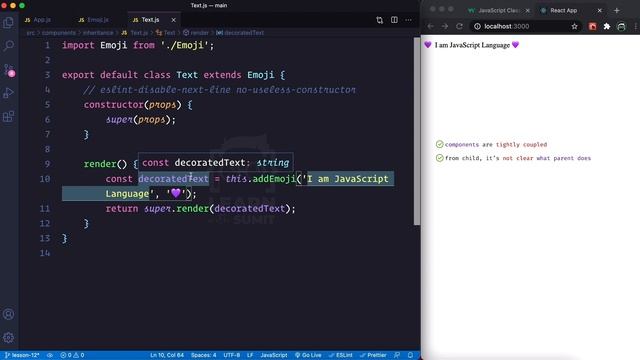Click the editor vertical scrollbar

[x=417, y=131]
